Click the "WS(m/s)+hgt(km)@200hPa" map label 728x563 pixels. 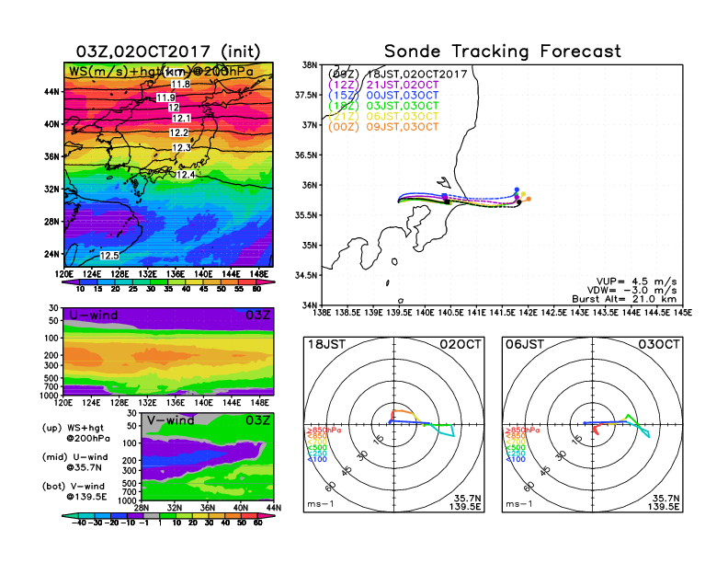pyautogui.click(x=161, y=72)
